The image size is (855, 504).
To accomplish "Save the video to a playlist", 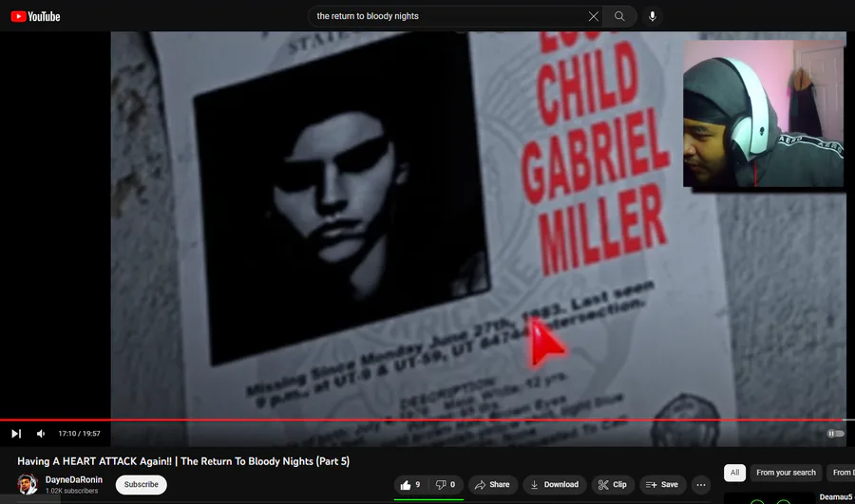I will 662,484.
